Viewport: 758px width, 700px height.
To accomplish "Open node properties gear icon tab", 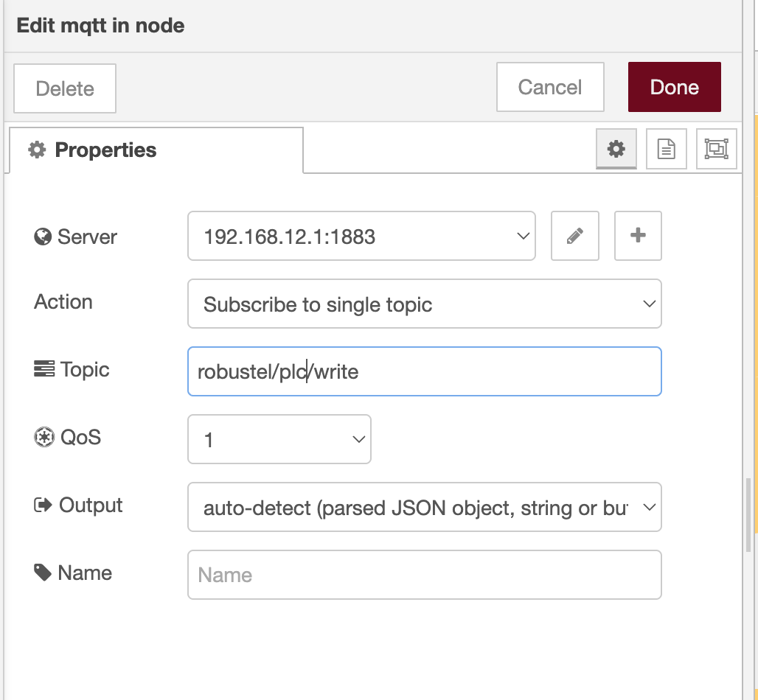I will 616,150.
